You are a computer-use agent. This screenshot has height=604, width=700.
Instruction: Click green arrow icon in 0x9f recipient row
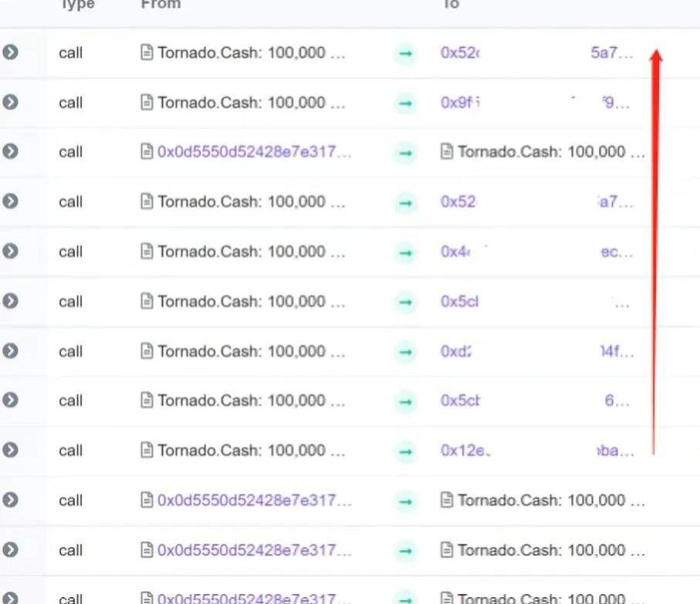405,103
